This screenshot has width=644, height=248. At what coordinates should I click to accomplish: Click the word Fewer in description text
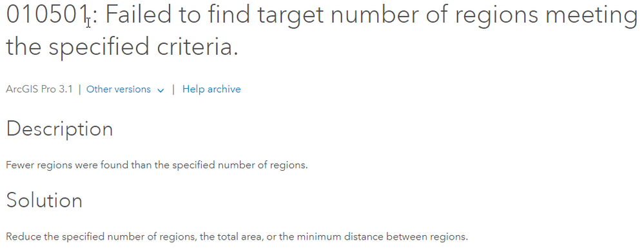tap(20, 165)
